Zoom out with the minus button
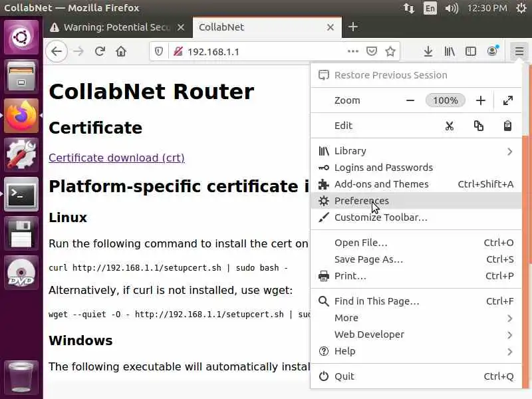 (410, 100)
